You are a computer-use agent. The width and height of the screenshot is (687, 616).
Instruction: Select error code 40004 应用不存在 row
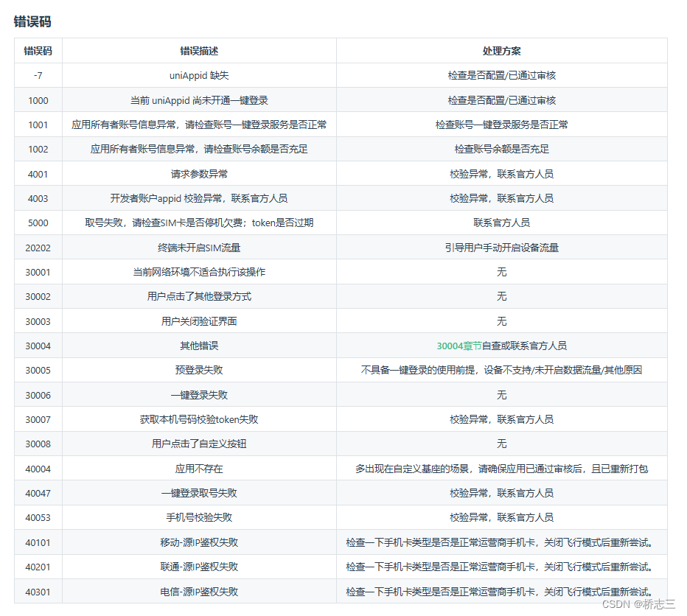tap(200, 468)
